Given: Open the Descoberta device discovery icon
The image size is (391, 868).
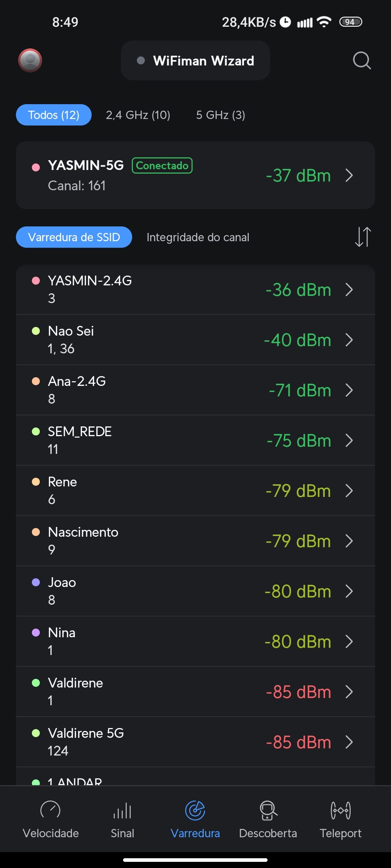Looking at the screenshot, I should pos(268,810).
